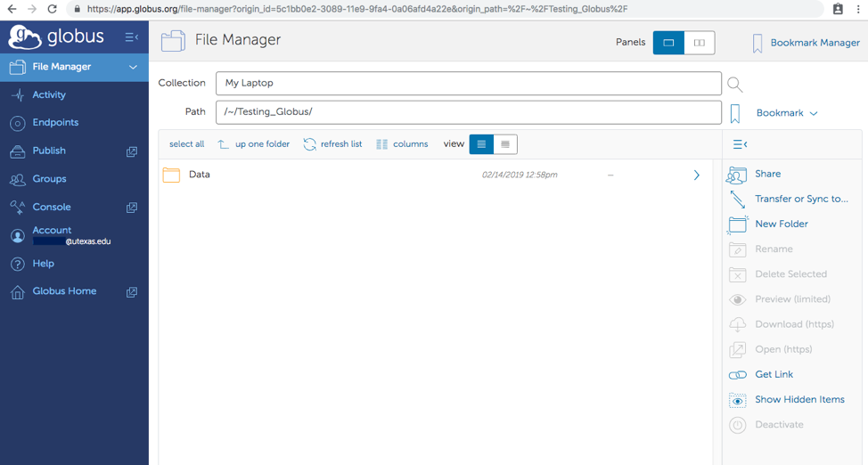
Task: Click the Data folder icon
Action: [x=172, y=175]
